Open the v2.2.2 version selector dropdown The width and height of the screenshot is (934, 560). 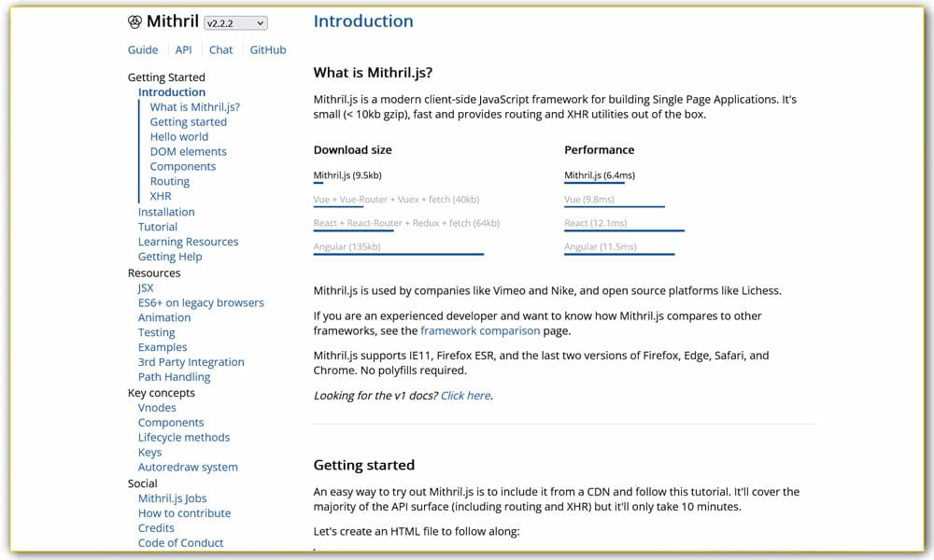point(234,22)
